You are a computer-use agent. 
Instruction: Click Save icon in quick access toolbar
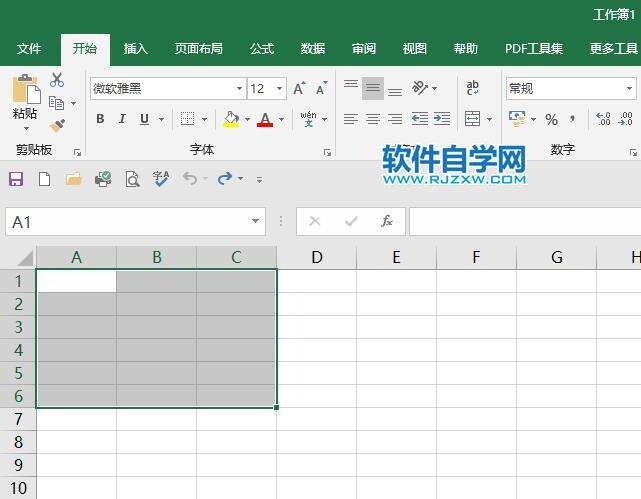point(16,179)
